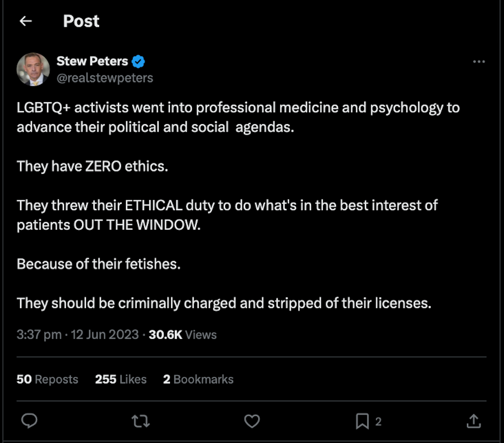The width and height of the screenshot is (504, 443).
Task: Click the 2 Bookmarks count label
Action: (x=198, y=379)
